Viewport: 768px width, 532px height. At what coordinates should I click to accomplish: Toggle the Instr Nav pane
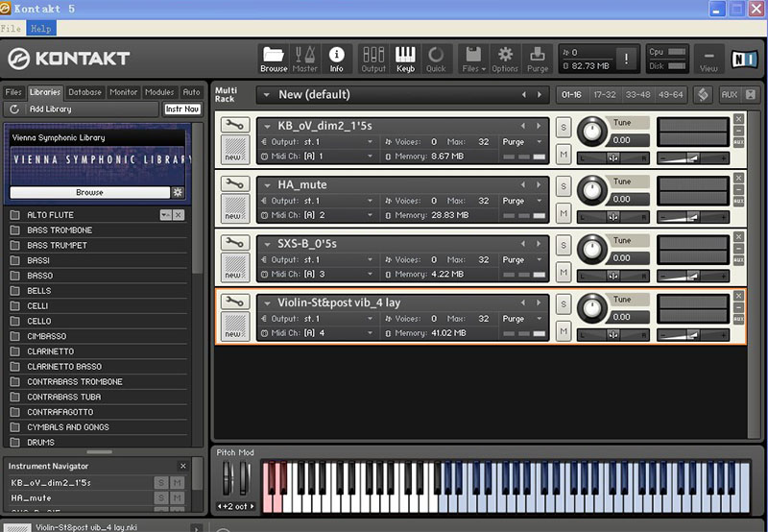click(181, 109)
